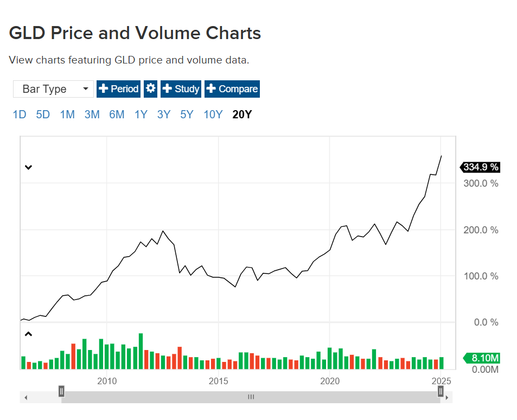517x420 pixels.
Task: Click the left range slider handle
Action: coord(61,391)
